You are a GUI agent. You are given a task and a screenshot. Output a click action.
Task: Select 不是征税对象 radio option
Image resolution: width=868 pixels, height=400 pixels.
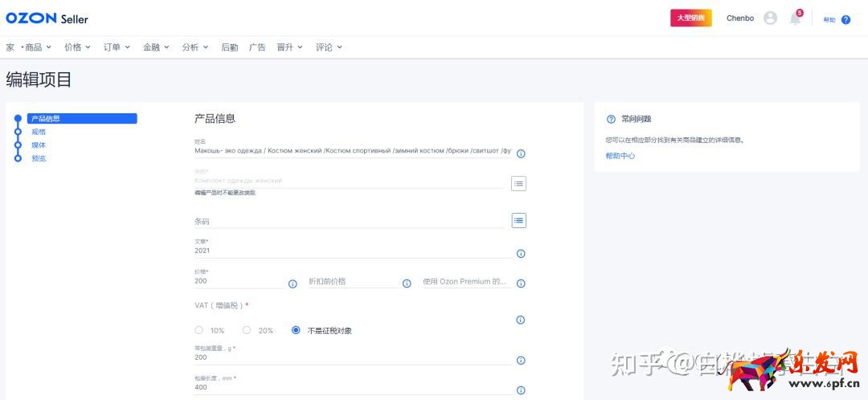coord(296,330)
